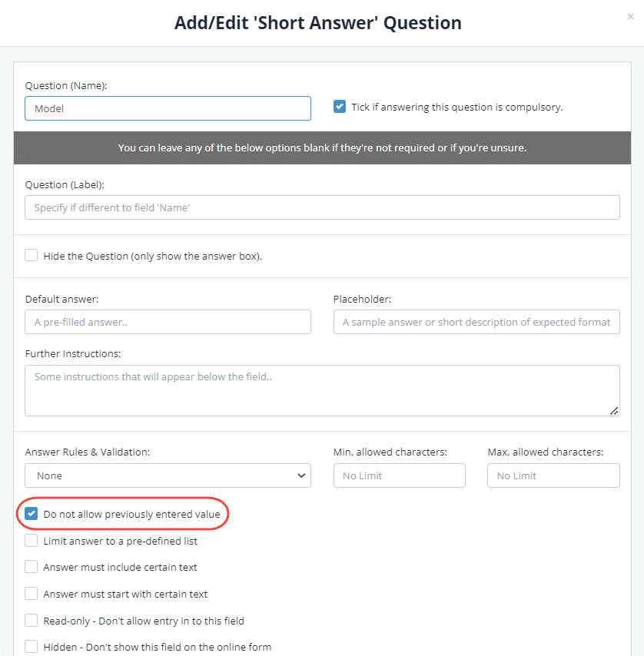Click the Question (Label) text field

(x=322, y=207)
